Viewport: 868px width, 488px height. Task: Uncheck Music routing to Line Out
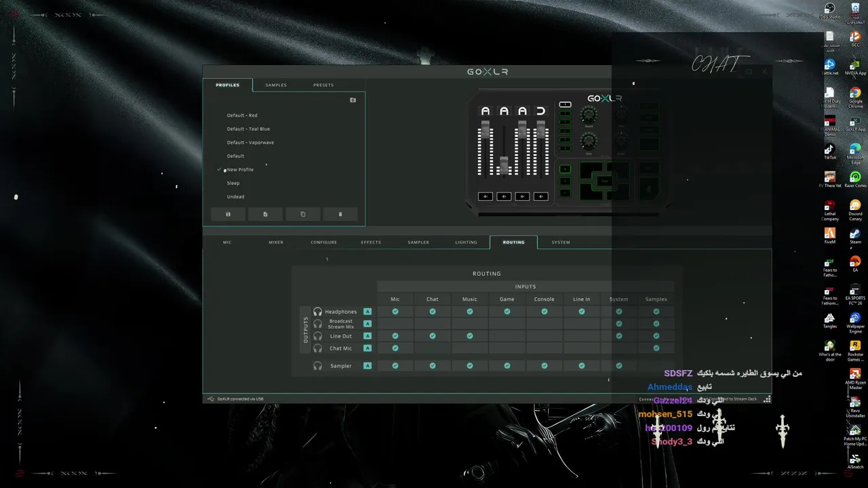[470, 336]
